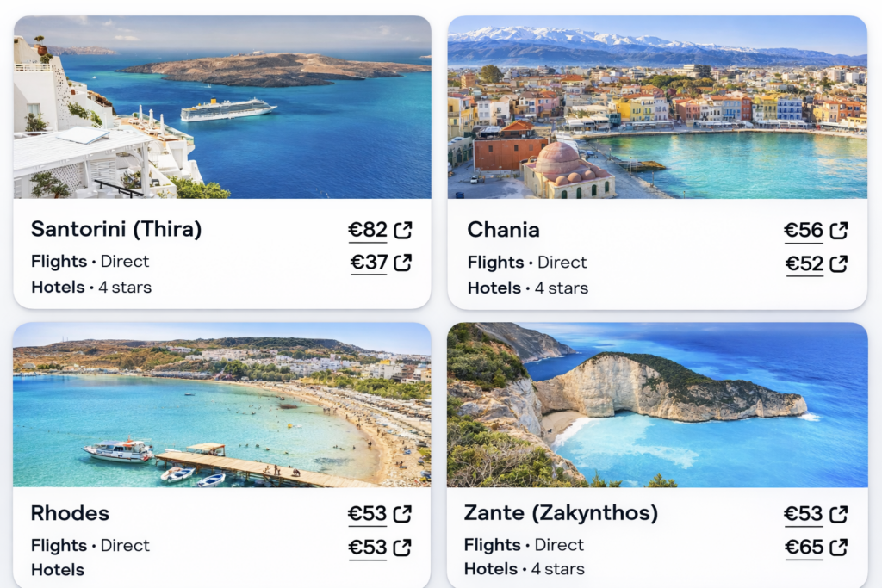882x588 pixels.
Task: Open the €82 Santorini flight external link icon
Action: pos(401,229)
